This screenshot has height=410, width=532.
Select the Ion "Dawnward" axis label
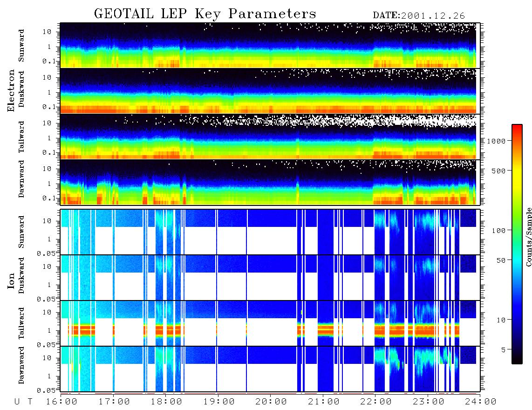(x=21, y=365)
